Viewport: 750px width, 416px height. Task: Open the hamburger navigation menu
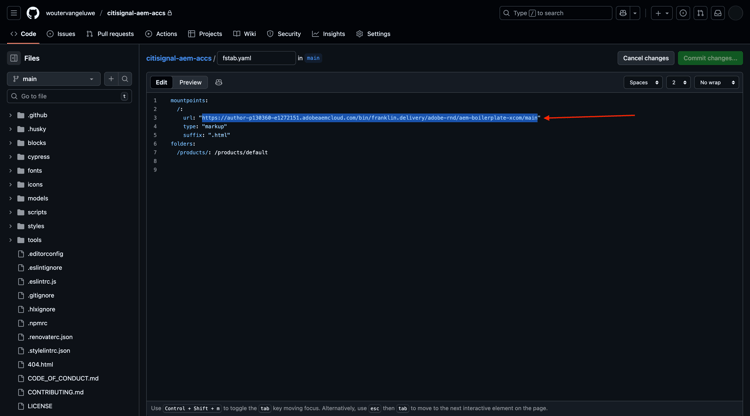[14, 13]
